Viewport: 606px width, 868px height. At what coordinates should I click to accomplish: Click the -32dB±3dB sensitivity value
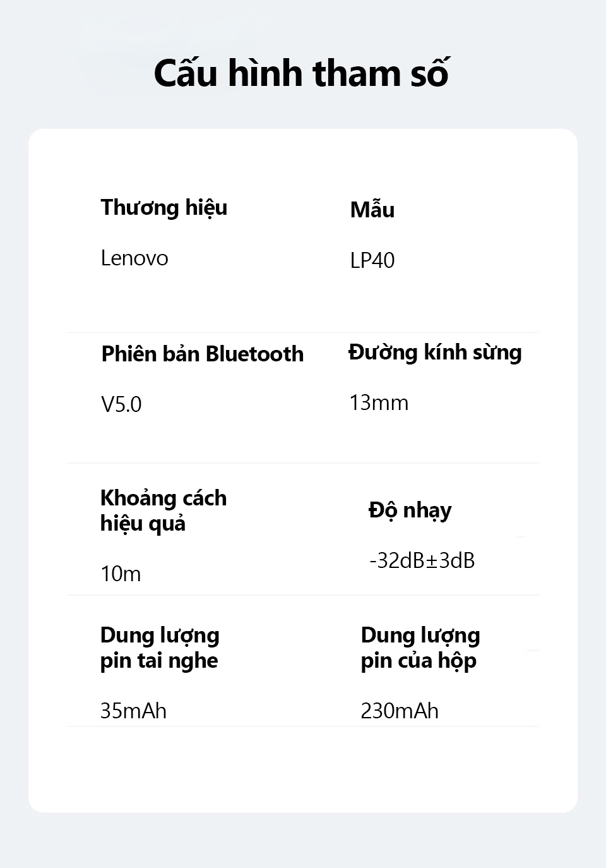tap(422, 560)
